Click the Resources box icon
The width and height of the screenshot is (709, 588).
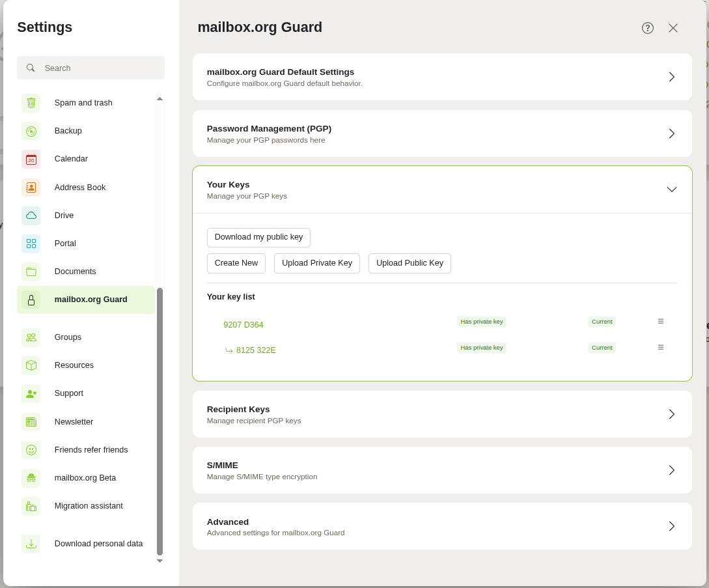point(31,365)
